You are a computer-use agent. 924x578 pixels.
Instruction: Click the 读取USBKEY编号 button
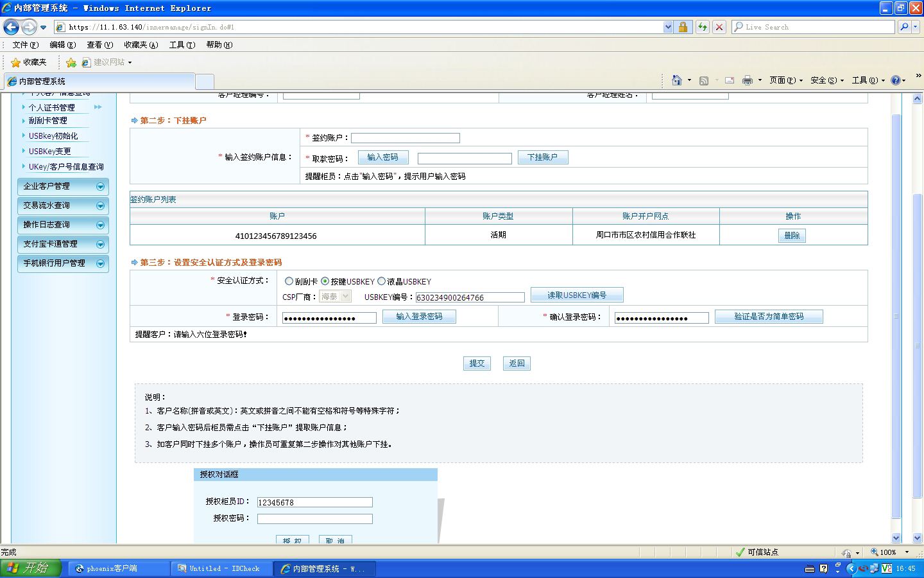coord(577,295)
